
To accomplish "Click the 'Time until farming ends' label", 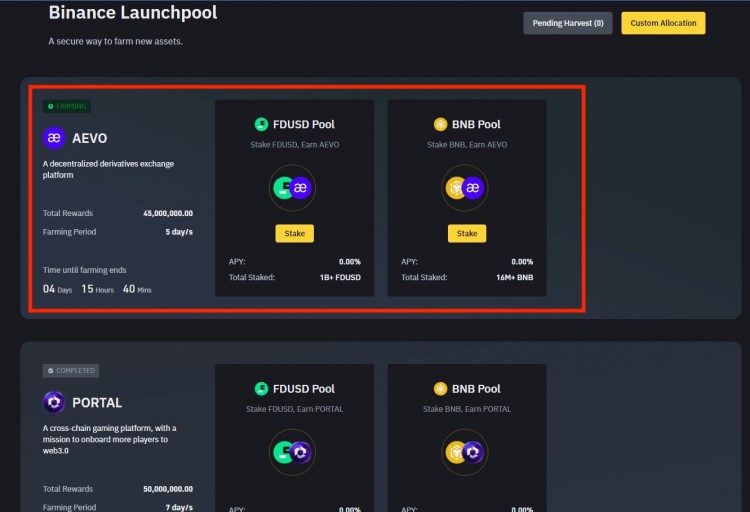I will 85,270.
